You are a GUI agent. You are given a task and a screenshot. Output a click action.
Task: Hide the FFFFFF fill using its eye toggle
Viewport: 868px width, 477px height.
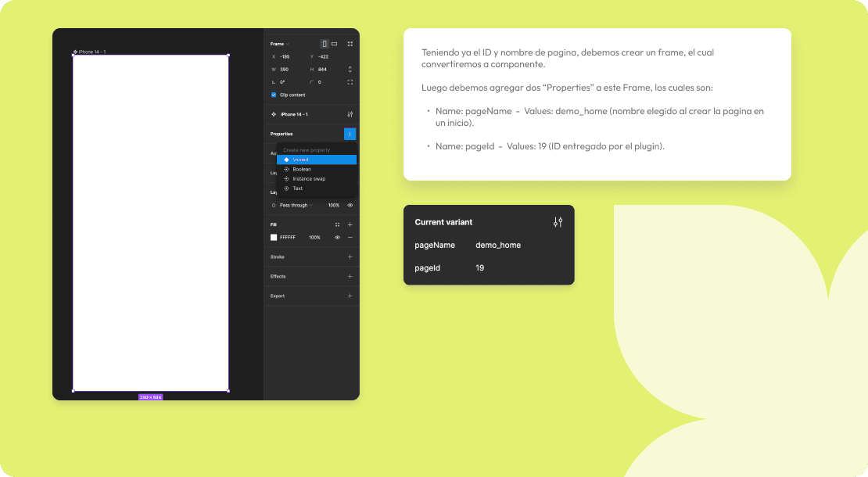(337, 238)
